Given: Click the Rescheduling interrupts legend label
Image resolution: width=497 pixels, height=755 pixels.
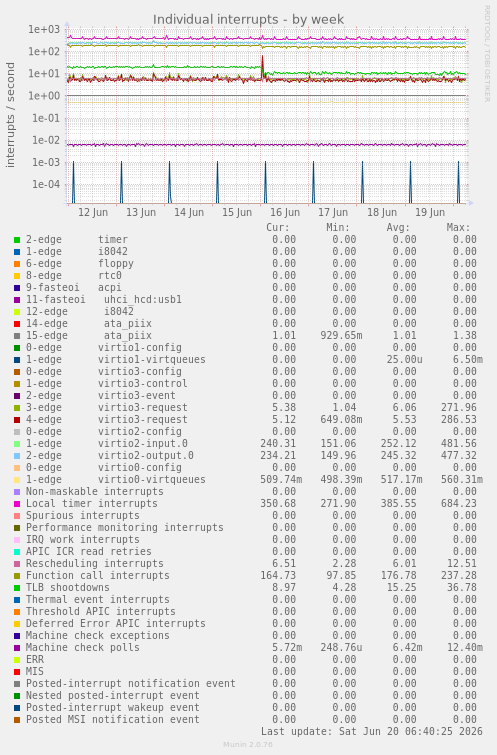Looking at the screenshot, I should pos(94,563).
